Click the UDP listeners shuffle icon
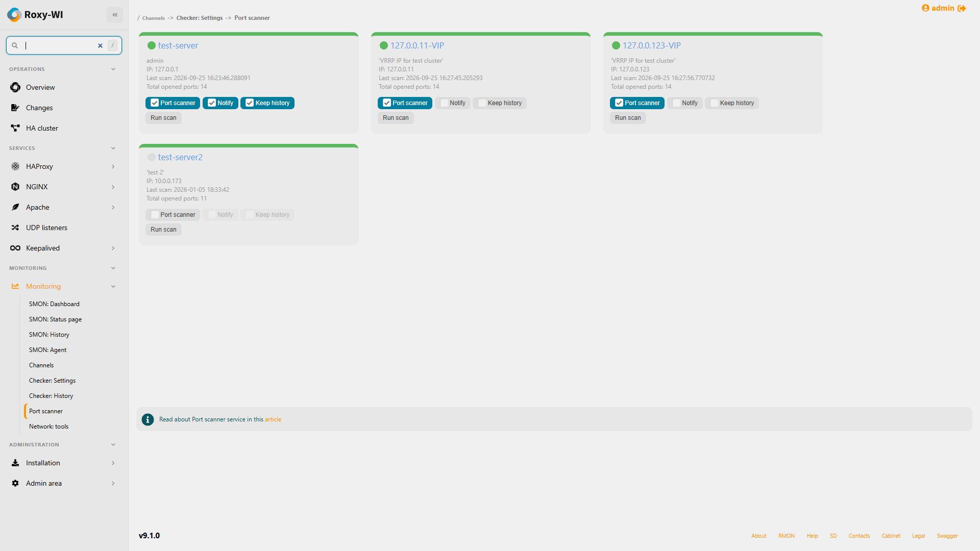 15,228
